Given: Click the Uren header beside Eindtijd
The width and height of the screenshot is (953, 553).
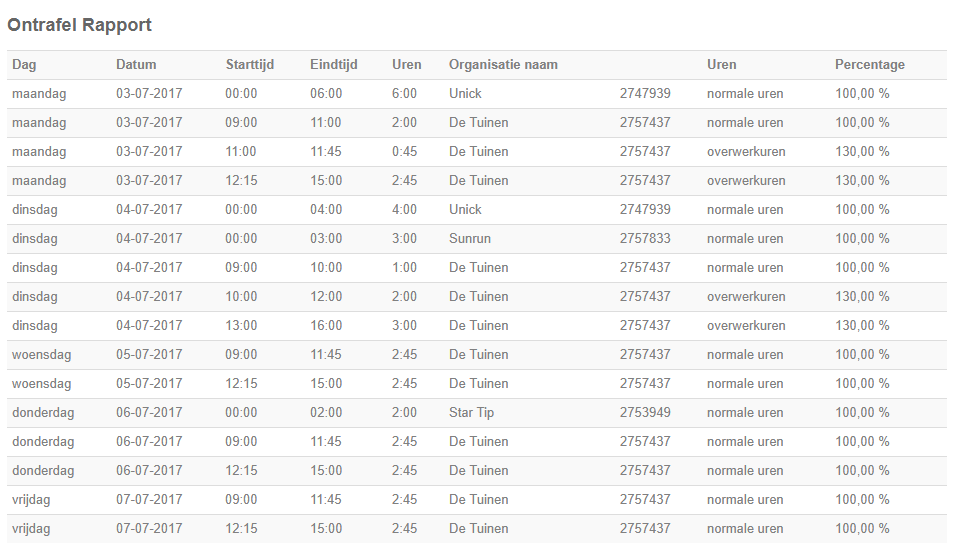Looking at the screenshot, I should click(407, 64).
